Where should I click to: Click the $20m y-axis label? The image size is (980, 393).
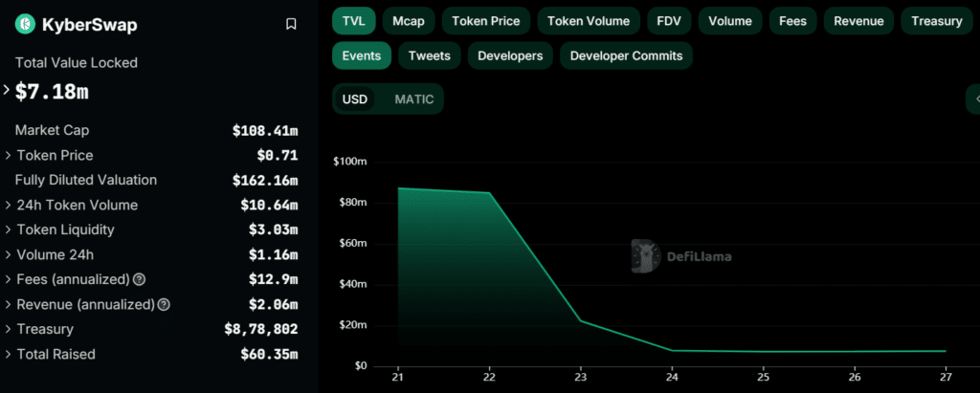(x=353, y=325)
